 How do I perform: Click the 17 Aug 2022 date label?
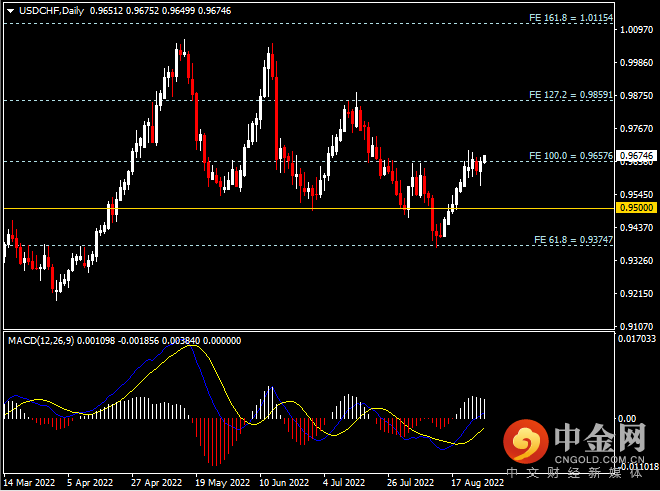pyautogui.click(x=477, y=483)
